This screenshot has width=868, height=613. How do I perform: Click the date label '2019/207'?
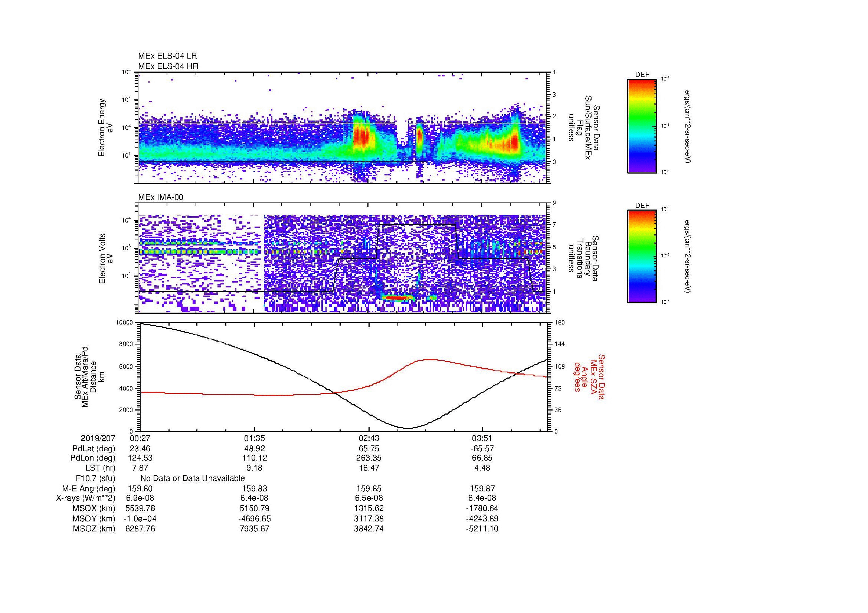98,438
